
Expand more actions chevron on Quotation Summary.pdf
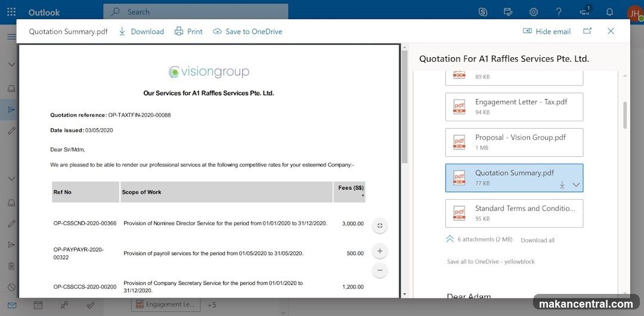[x=576, y=185]
